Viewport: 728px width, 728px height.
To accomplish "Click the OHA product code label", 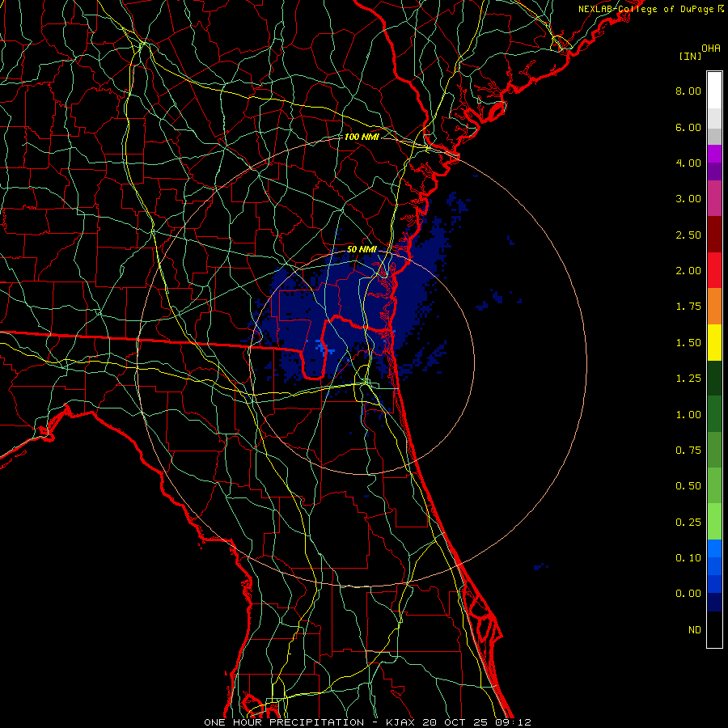I will click(x=711, y=49).
